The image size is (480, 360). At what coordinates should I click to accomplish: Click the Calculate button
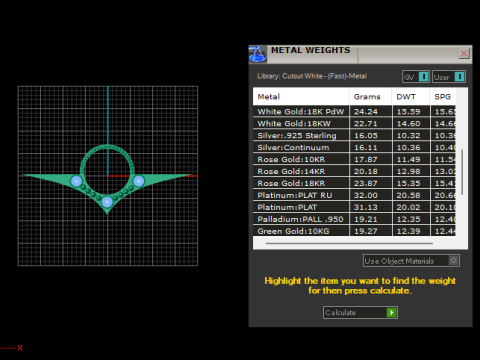pos(360,313)
